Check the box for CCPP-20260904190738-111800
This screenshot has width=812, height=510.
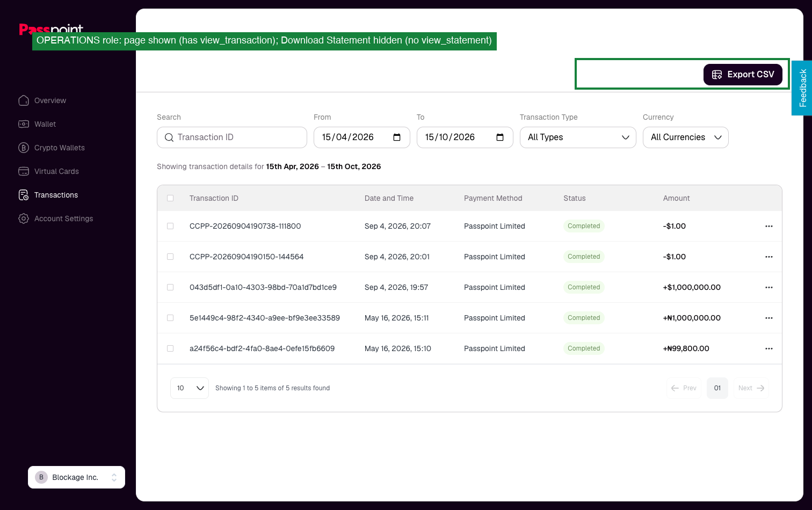click(x=170, y=226)
